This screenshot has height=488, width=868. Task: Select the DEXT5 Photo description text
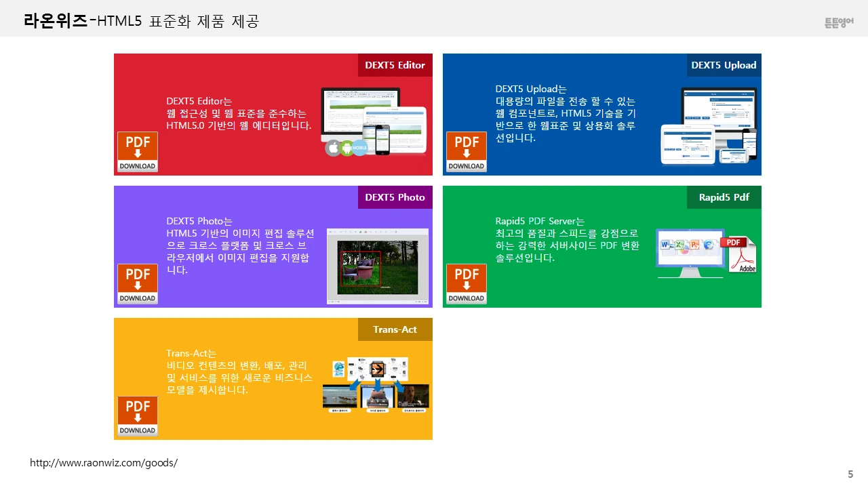[240, 245]
